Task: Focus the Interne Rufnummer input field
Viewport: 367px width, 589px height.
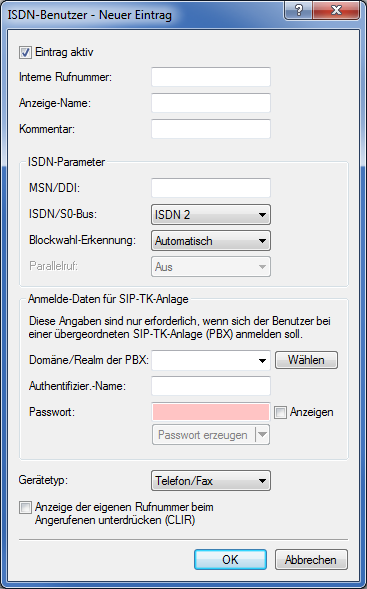Action: pyautogui.click(x=211, y=77)
